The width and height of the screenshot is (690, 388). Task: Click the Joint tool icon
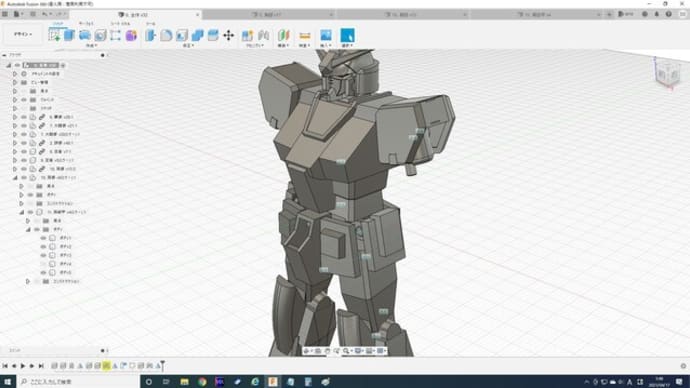tap(263, 35)
